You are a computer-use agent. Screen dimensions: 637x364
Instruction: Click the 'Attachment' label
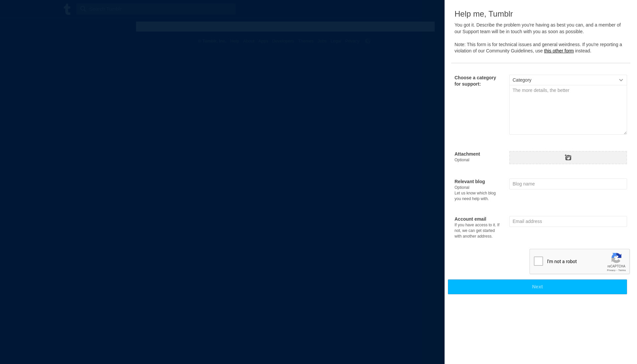coord(467,154)
